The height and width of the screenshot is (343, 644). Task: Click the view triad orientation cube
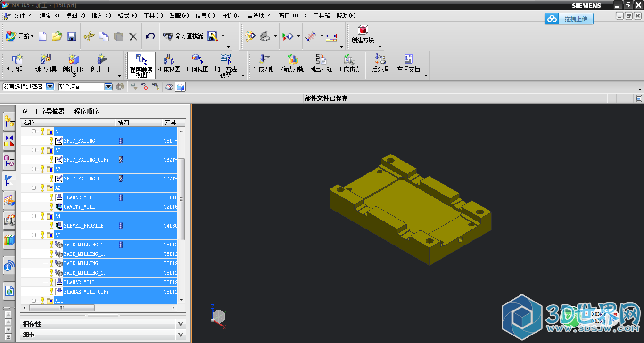219,317
